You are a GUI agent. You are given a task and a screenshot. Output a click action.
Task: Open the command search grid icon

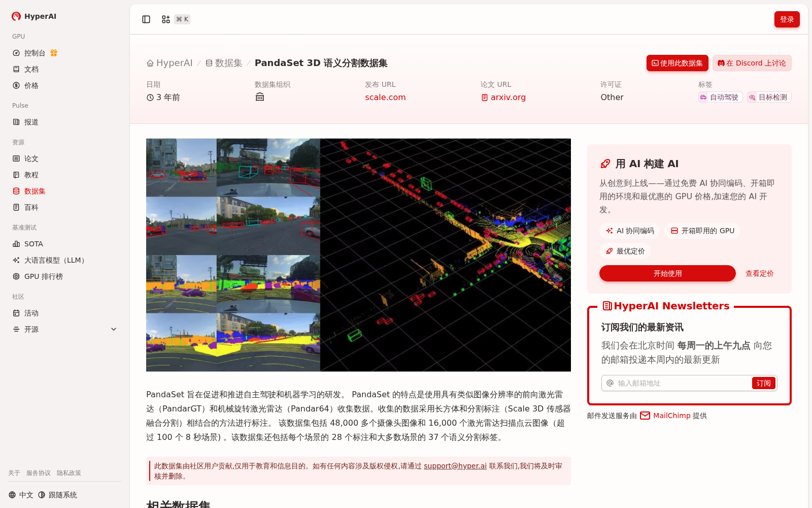[166, 19]
